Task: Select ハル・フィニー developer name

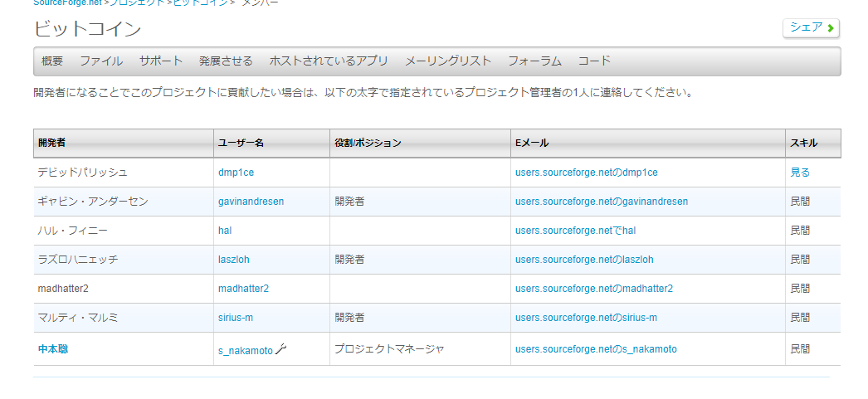Action: (x=72, y=231)
